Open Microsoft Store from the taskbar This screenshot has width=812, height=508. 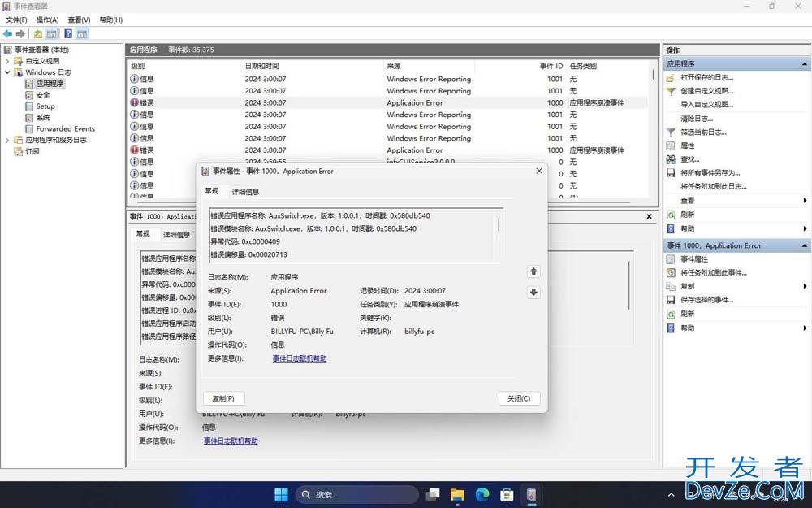[x=507, y=494]
